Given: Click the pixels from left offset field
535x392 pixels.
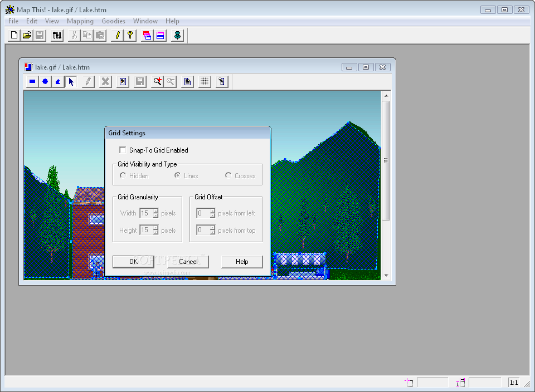Looking at the screenshot, I should (x=203, y=213).
